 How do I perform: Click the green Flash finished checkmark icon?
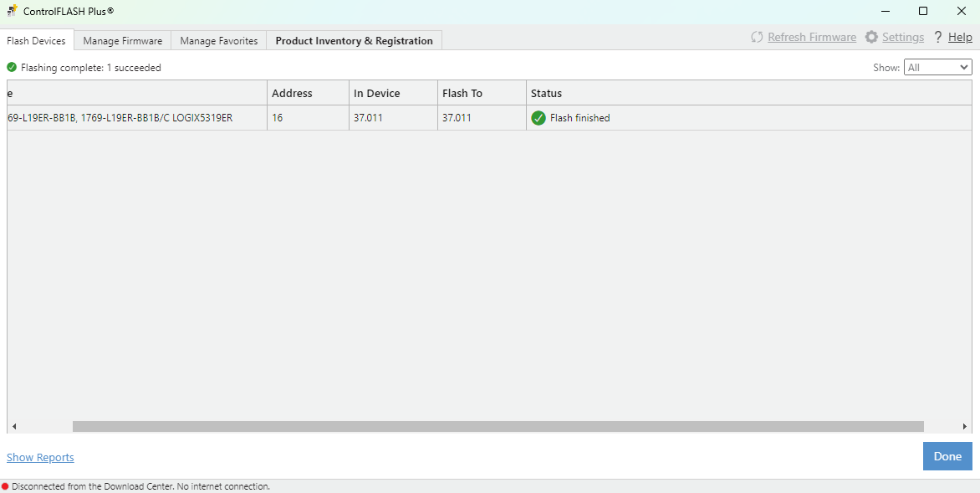coord(538,118)
